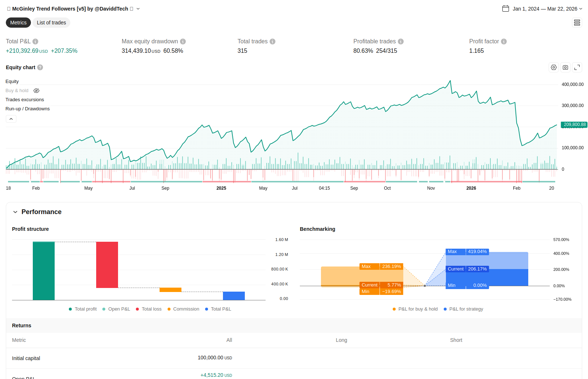Click the red Total loss bar

coord(107,265)
